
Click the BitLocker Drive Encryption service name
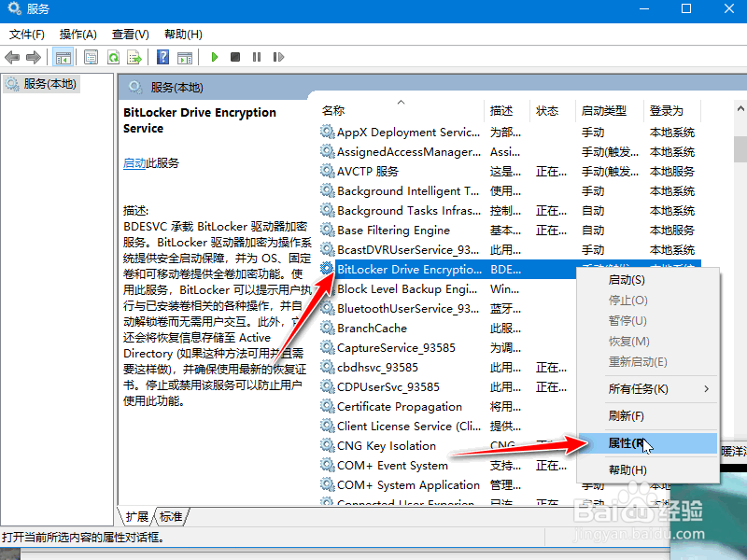pyautogui.click(x=409, y=269)
